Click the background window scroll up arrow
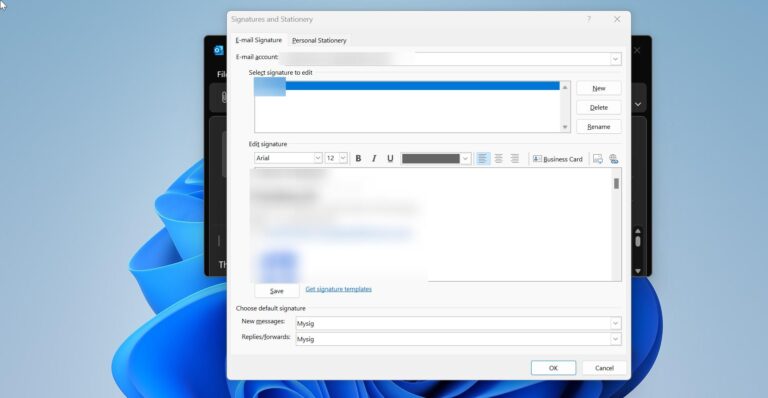This screenshot has height=398, width=768. [x=638, y=231]
